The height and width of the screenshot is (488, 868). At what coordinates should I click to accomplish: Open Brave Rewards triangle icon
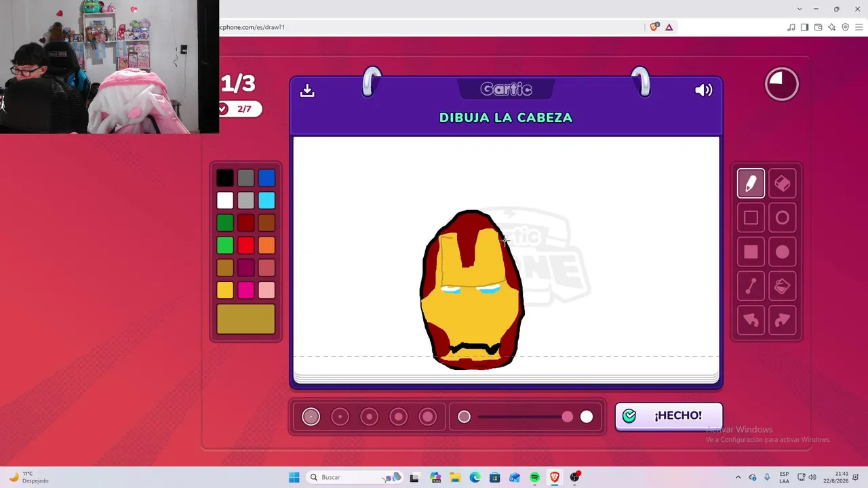(669, 27)
